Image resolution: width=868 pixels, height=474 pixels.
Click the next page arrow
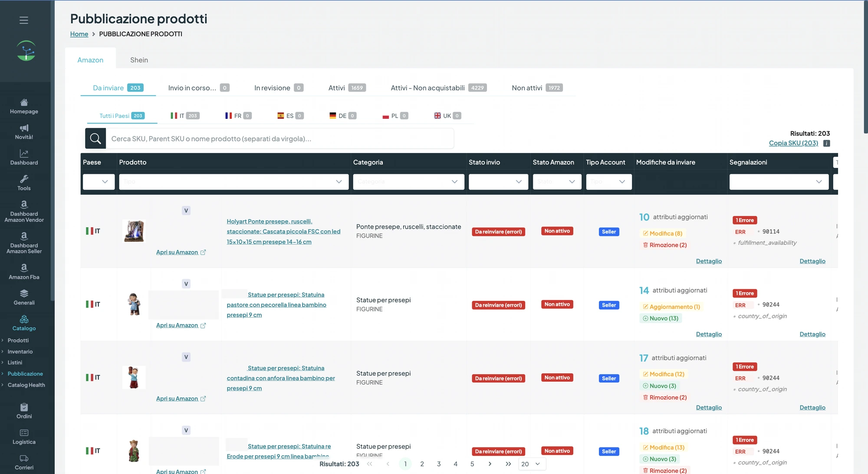click(490, 464)
